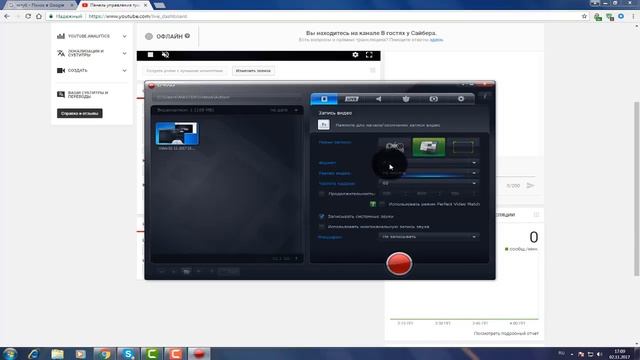
Task: Open the YouTube player settings gear
Action: pos(355,55)
